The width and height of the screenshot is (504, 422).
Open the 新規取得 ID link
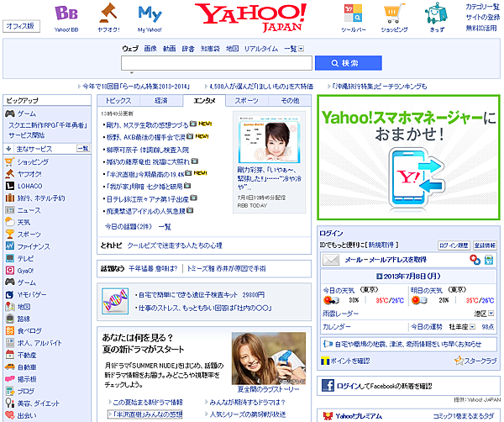click(x=381, y=245)
